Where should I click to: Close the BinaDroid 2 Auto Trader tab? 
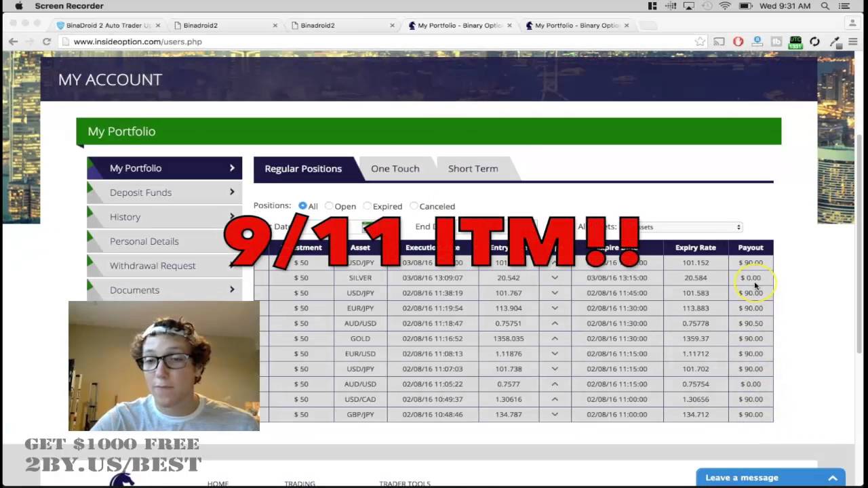[x=158, y=26]
